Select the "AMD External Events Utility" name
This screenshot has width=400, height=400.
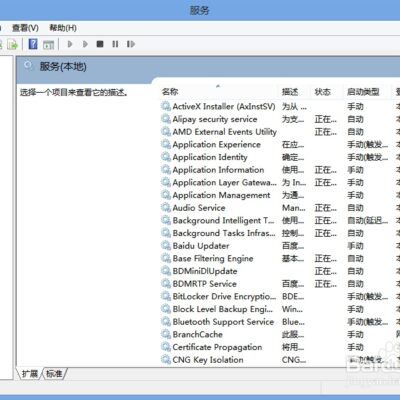tap(225, 132)
